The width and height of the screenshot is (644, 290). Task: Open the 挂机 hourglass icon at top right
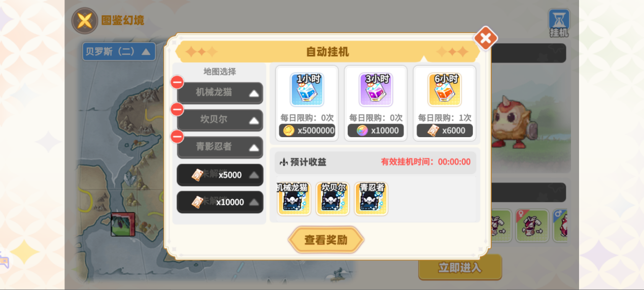pyautogui.click(x=559, y=23)
